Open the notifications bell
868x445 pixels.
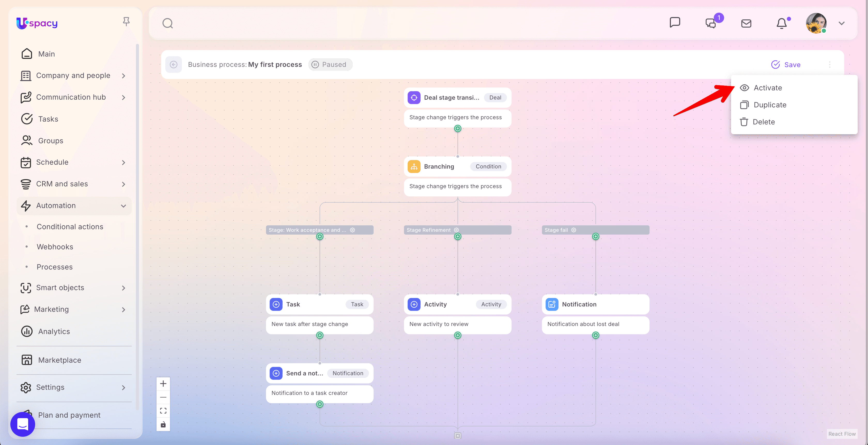point(782,23)
